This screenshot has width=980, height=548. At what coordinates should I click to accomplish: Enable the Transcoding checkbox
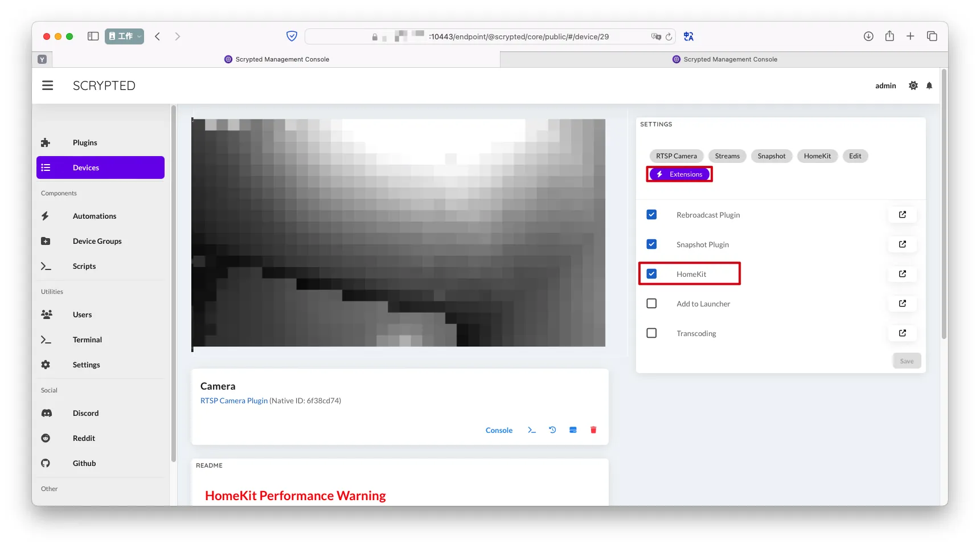pyautogui.click(x=651, y=333)
